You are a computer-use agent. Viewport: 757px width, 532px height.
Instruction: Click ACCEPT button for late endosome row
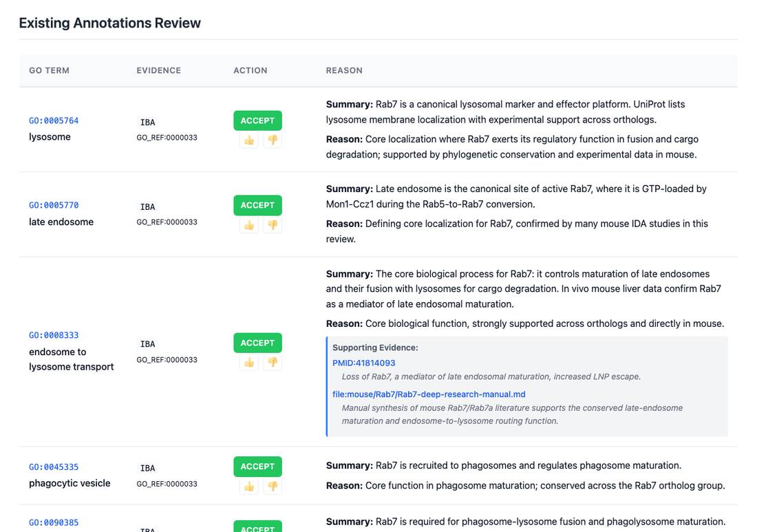point(257,205)
